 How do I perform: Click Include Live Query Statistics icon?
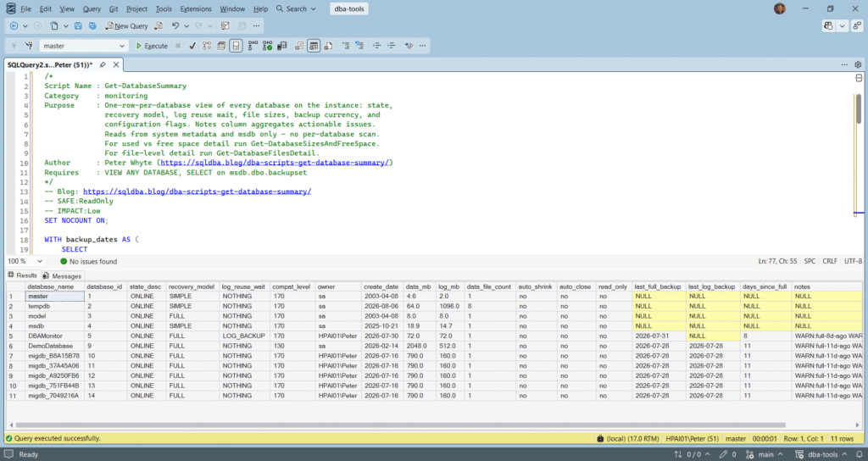pos(267,46)
